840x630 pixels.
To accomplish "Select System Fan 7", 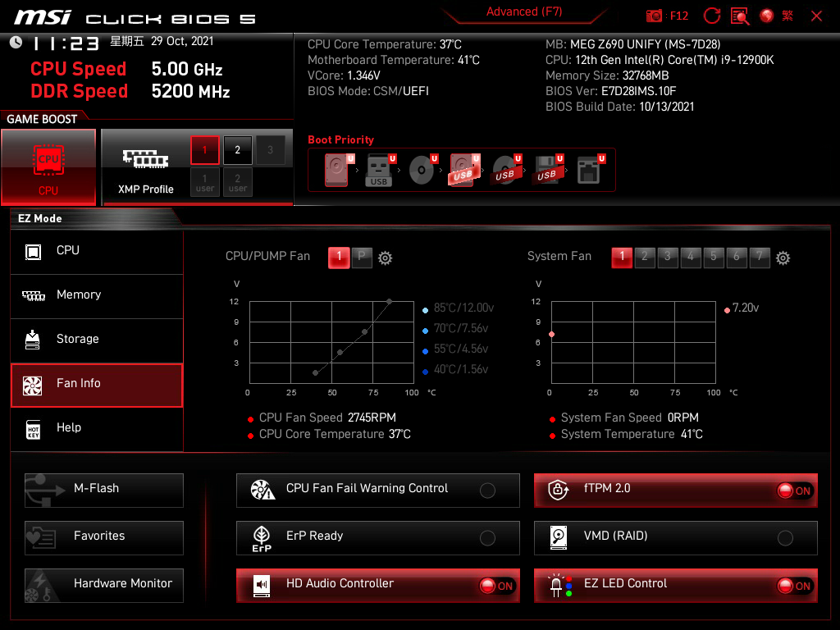I will click(x=760, y=257).
